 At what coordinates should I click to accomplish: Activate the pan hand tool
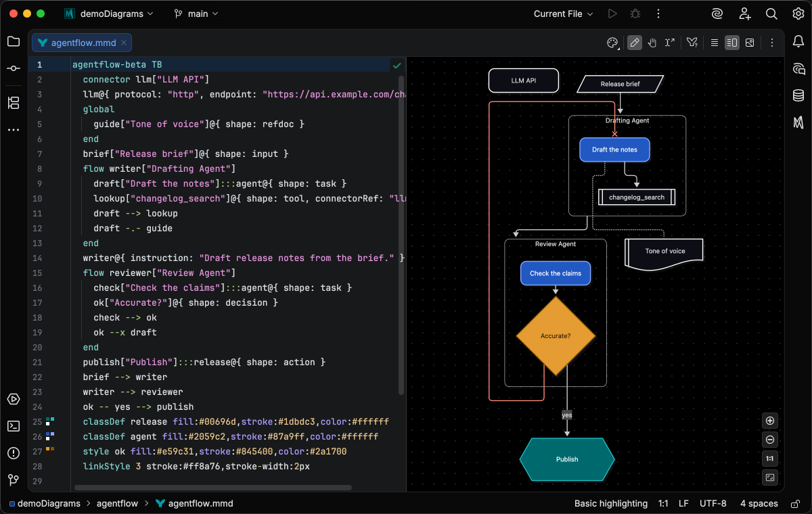click(x=652, y=43)
